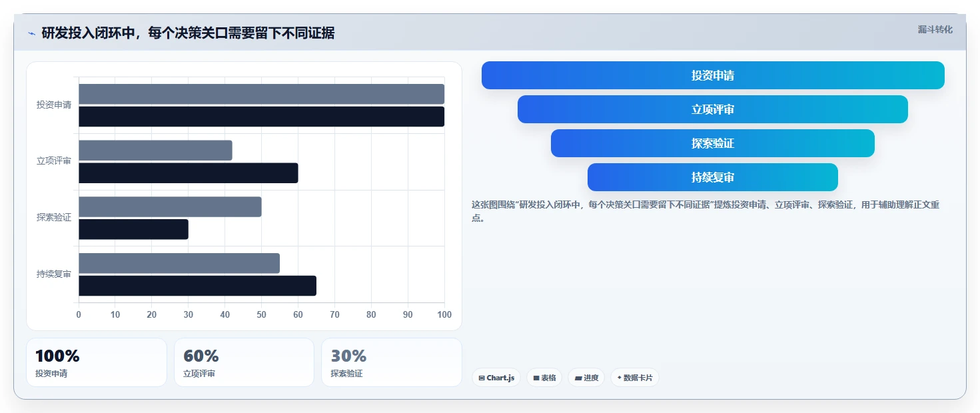Image resolution: width=980 pixels, height=413 pixels.
Task: Click the description paragraph starting 这张图围绕
Action: click(706, 211)
